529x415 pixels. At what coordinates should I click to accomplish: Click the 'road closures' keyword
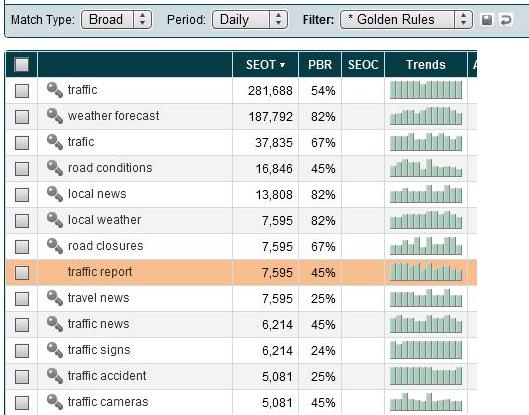(106, 246)
